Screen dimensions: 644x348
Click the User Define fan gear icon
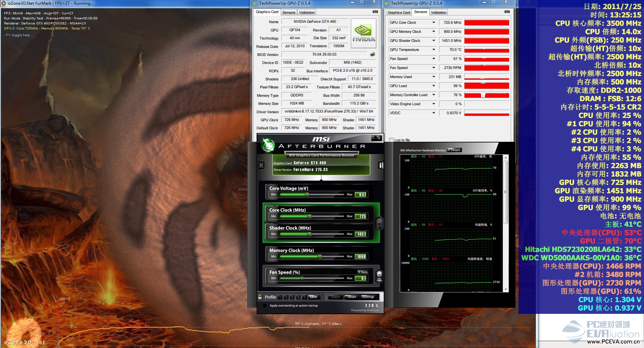coord(379,277)
